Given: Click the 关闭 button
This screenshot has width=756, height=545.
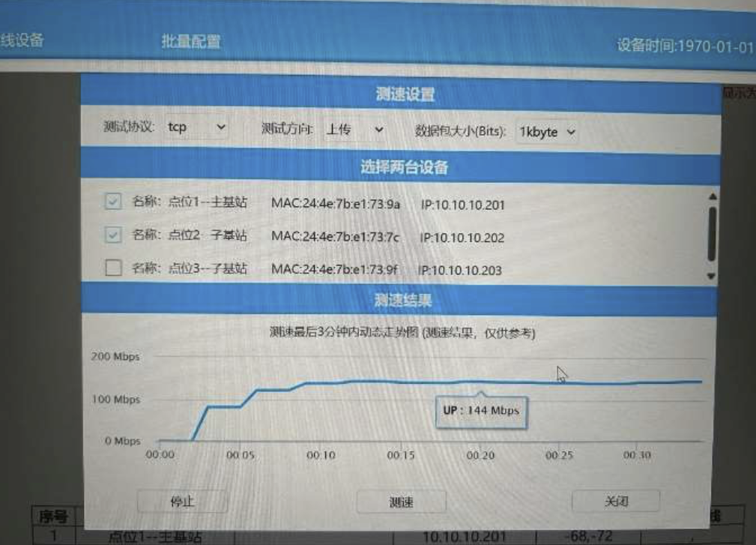Looking at the screenshot, I should (x=616, y=501).
